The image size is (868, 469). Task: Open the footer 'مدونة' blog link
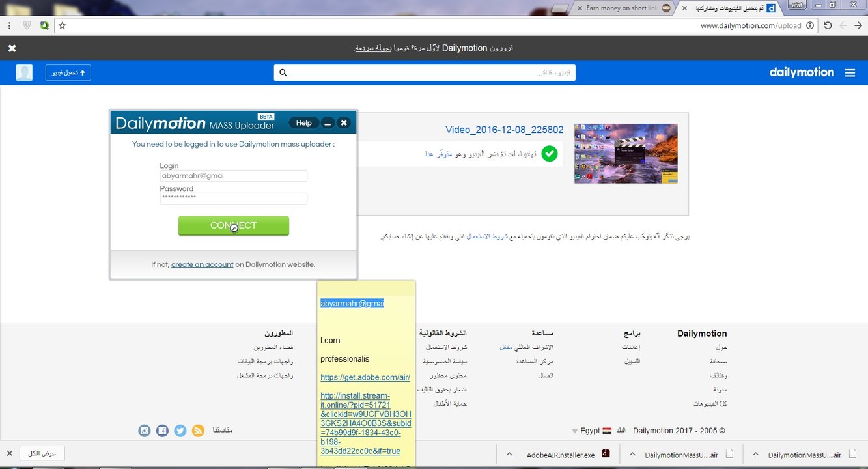[720, 390]
